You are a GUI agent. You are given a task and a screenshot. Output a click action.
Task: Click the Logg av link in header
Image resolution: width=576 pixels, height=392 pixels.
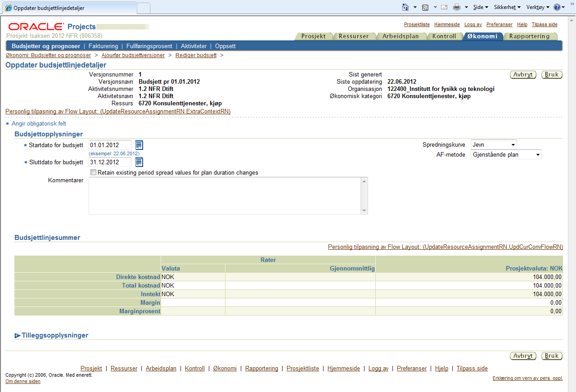[x=473, y=25]
